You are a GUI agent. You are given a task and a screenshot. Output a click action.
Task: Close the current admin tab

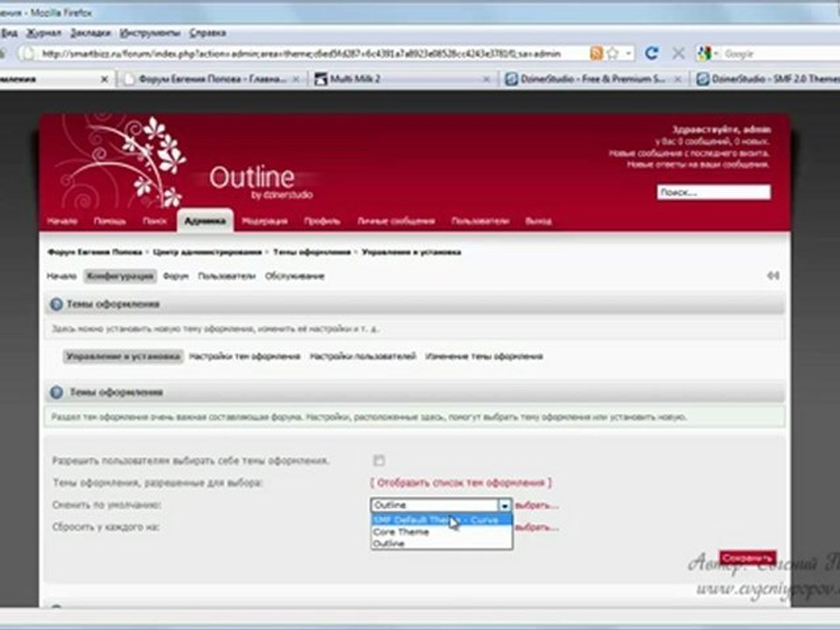coord(104,80)
